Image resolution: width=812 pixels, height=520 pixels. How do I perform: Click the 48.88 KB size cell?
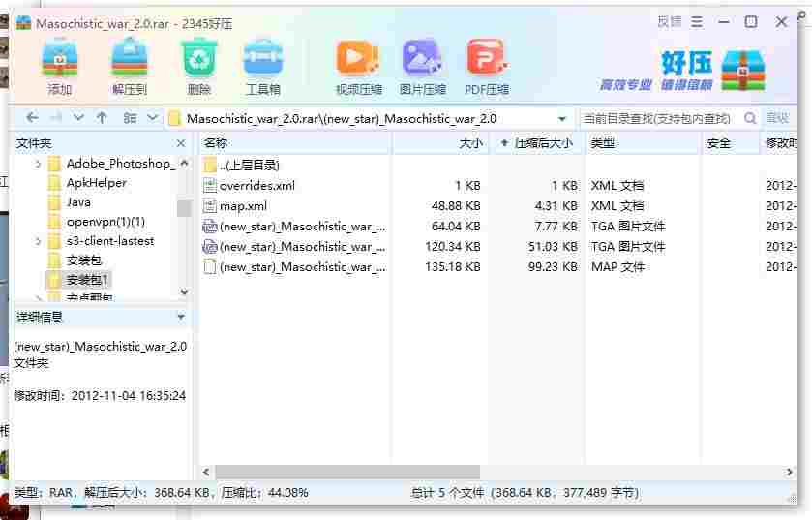[456, 205]
